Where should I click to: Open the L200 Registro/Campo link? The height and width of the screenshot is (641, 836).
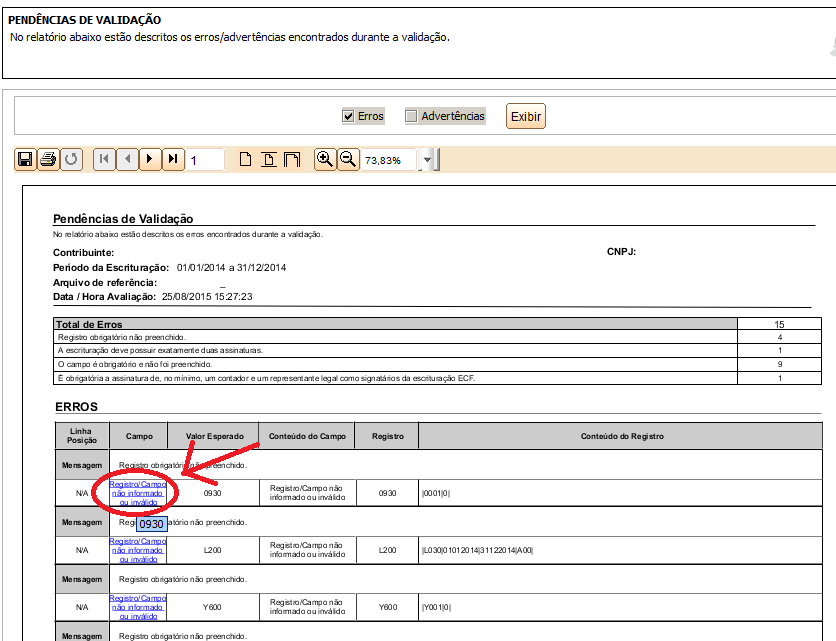(138, 550)
